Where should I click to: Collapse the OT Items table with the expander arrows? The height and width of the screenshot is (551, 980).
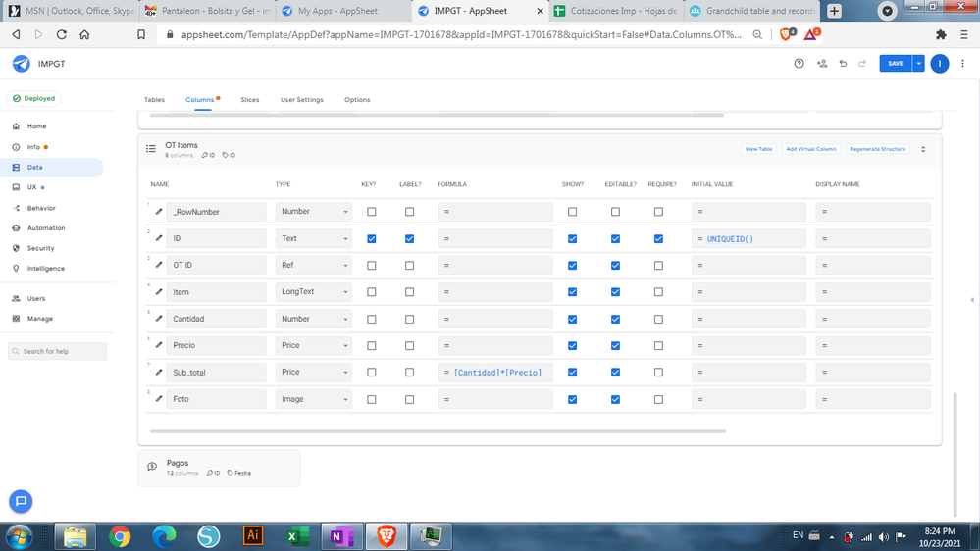[923, 149]
